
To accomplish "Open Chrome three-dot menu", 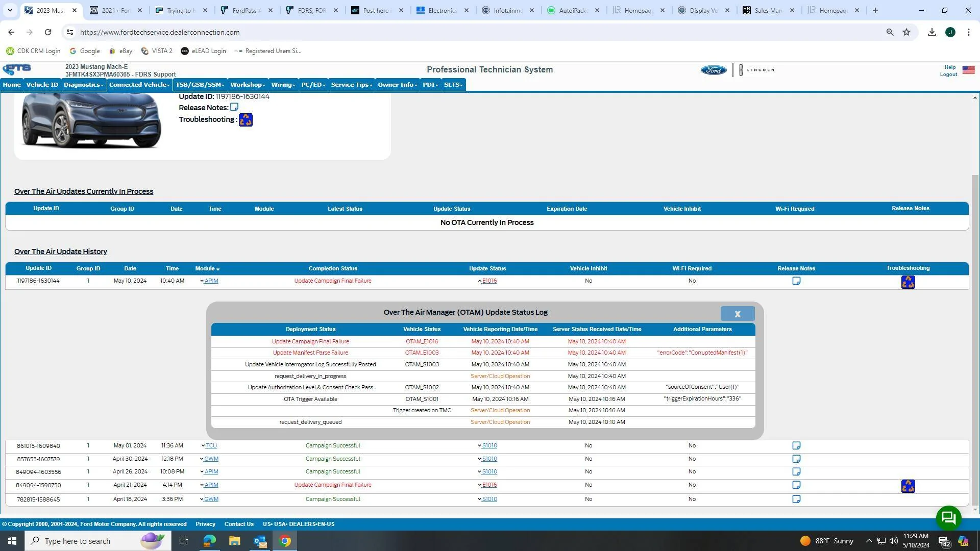I will [969, 32].
